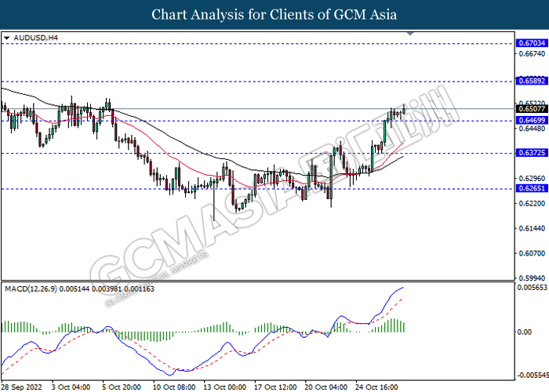Click the 0.66740 price axis value
549x392 pixels.
click(x=532, y=53)
